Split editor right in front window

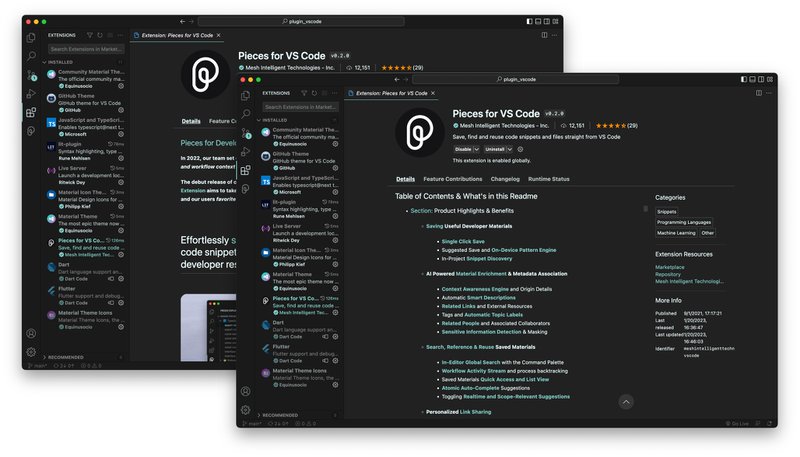(759, 93)
